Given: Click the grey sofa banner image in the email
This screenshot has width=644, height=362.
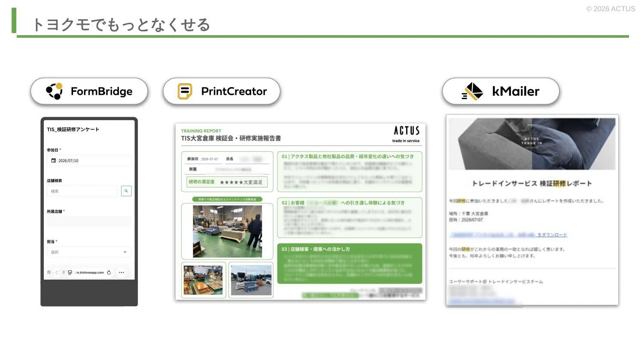Looking at the screenshot, I should click(532, 144).
